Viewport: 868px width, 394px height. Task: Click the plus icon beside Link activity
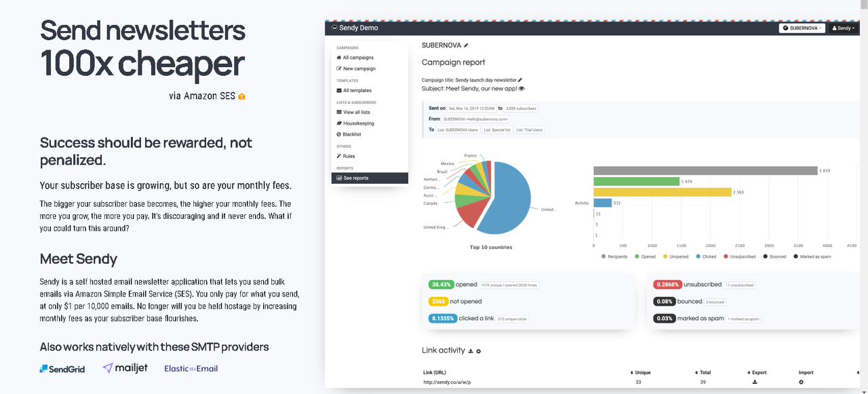tap(479, 351)
